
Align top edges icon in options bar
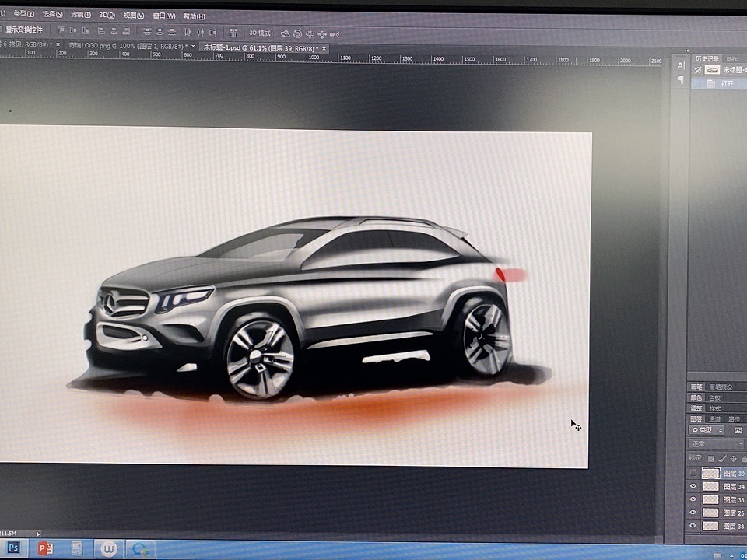(x=61, y=30)
